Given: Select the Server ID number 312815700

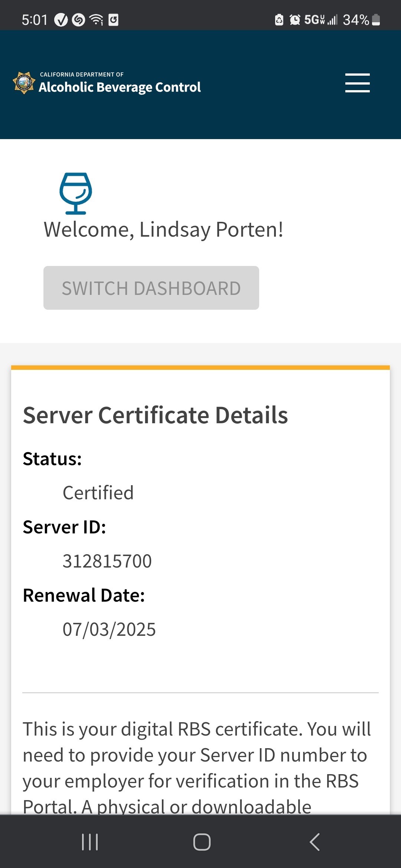Looking at the screenshot, I should (x=107, y=561).
